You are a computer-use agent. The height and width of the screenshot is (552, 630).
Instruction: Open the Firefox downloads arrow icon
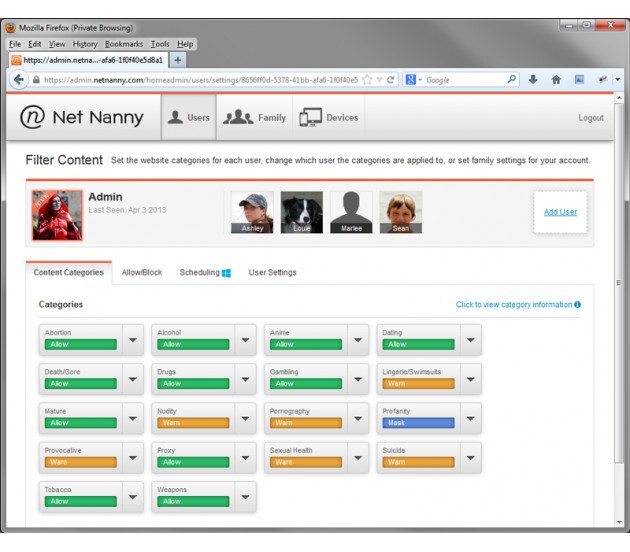pyautogui.click(x=533, y=80)
